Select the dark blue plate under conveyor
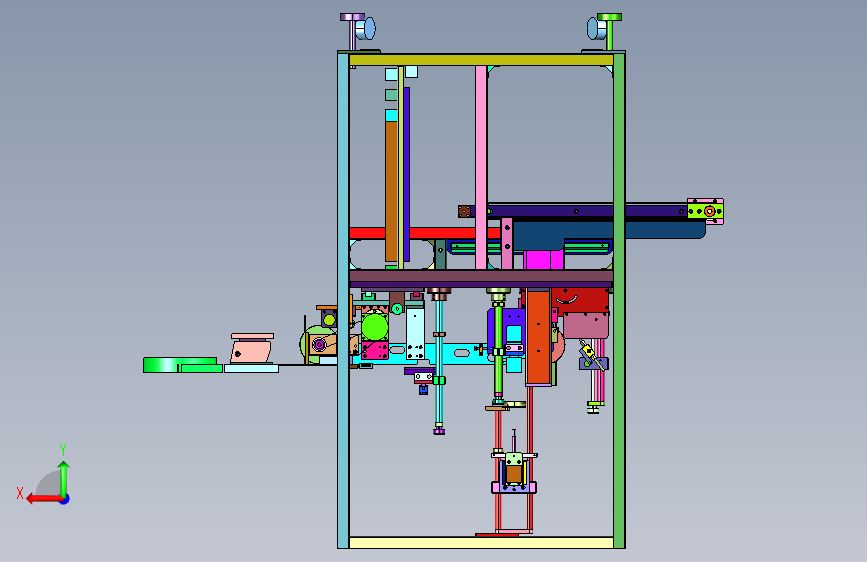 (608, 231)
